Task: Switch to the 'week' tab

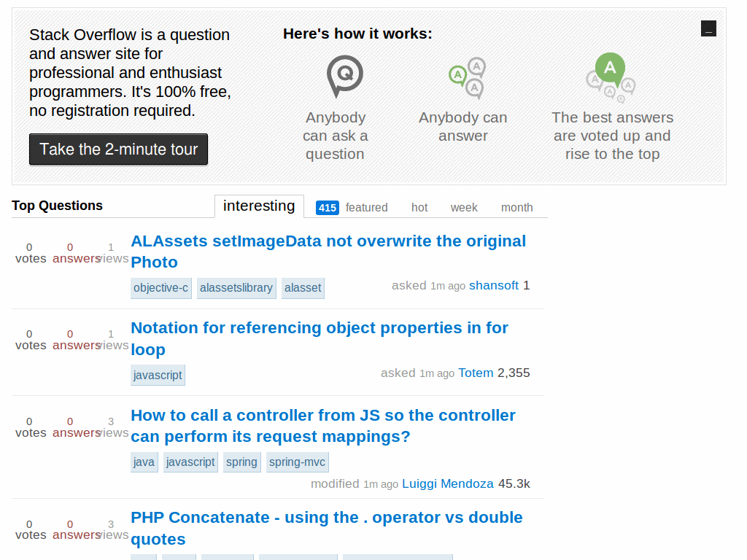Action: pyautogui.click(x=464, y=208)
